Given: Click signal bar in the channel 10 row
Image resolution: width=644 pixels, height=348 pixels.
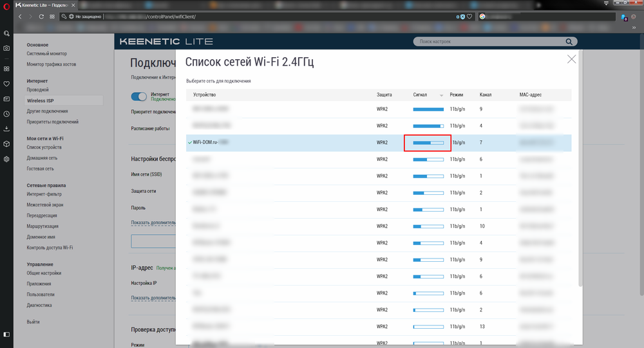Looking at the screenshot, I should pyautogui.click(x=428, y=226).
